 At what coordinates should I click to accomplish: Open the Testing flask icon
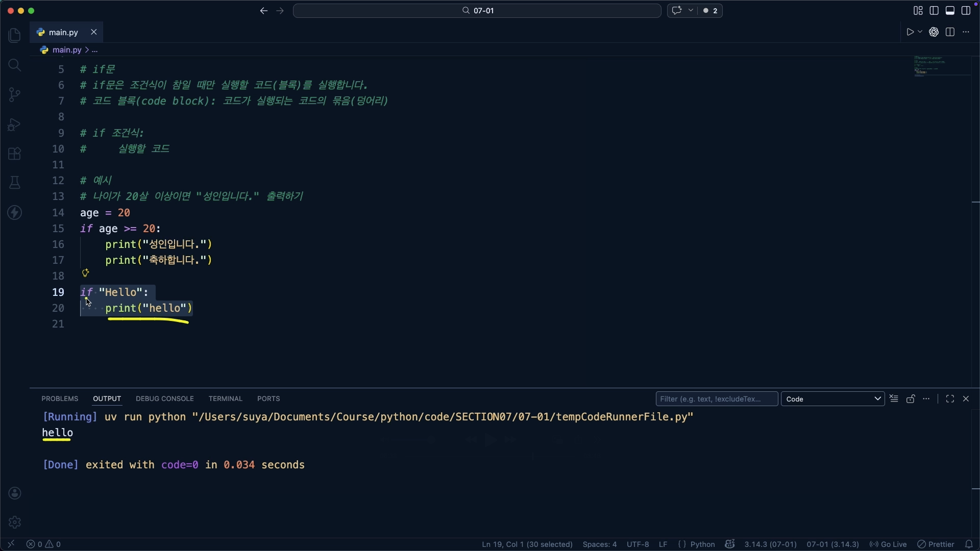tap(14, 183)
